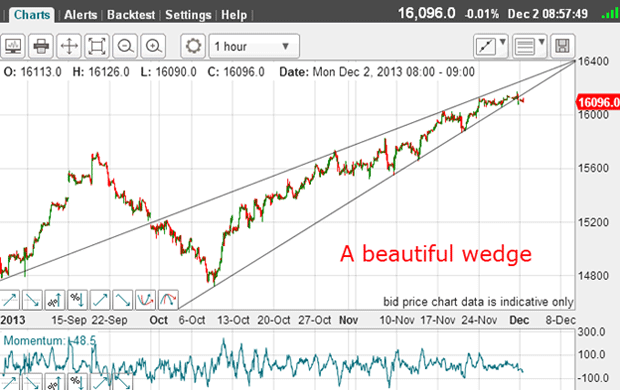
Task: Click the green signal strength bars
Action: pyautogui.click(x=610, y=14)
